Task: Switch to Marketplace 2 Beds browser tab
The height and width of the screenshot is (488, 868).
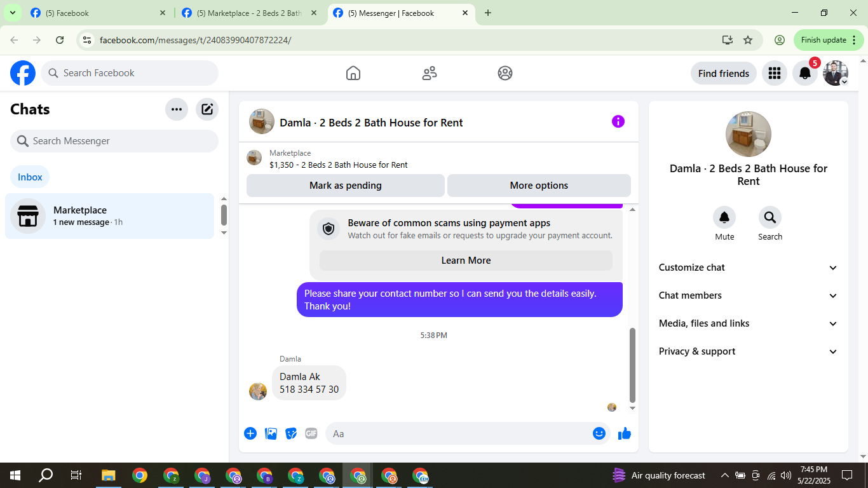Action: coord(249,13)
